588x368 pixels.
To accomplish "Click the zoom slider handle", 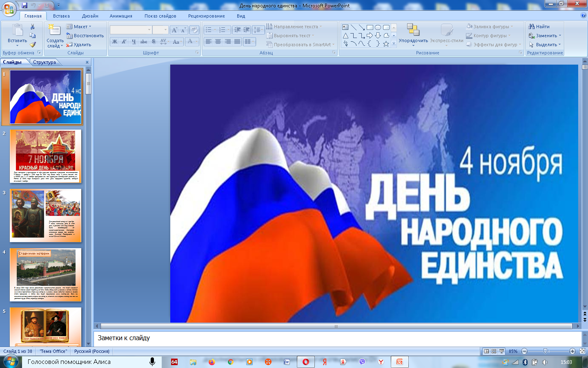I will coord(546,351).
